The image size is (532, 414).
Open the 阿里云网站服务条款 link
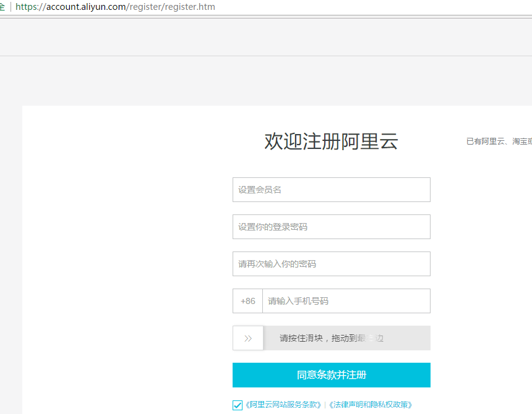click(283, 405)
